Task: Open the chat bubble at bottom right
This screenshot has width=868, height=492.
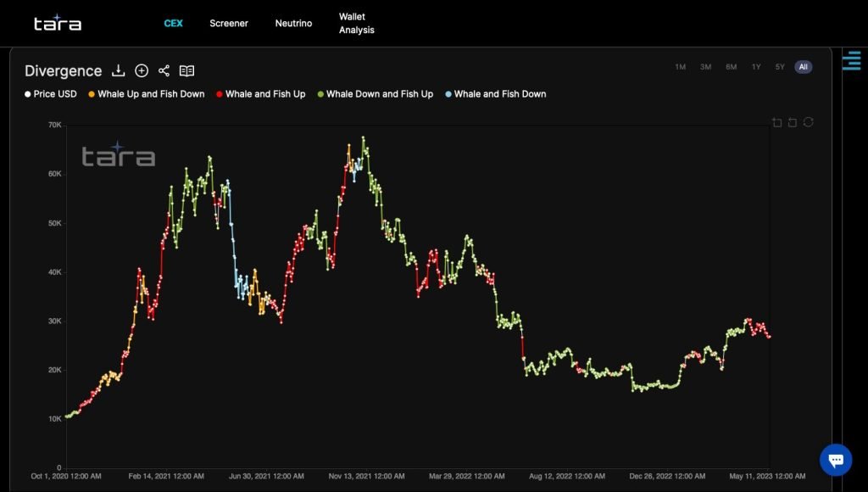Action: click(836, 460)
